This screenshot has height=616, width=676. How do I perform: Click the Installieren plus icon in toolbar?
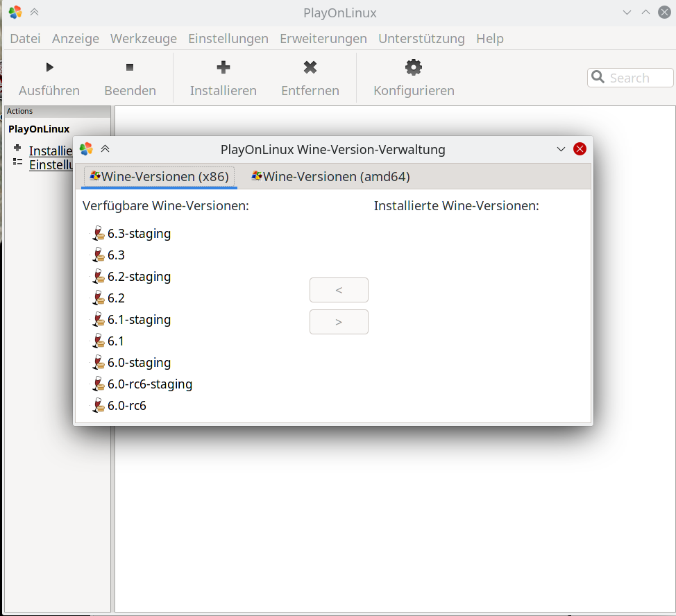click(223, 67)
